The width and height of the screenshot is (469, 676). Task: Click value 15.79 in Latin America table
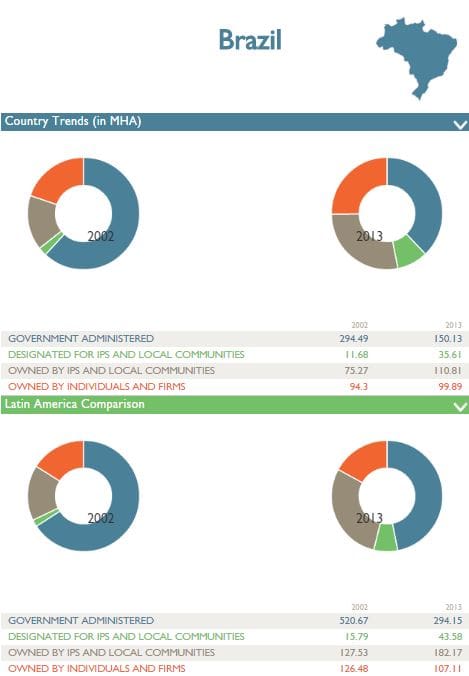(x=356, y=637)
